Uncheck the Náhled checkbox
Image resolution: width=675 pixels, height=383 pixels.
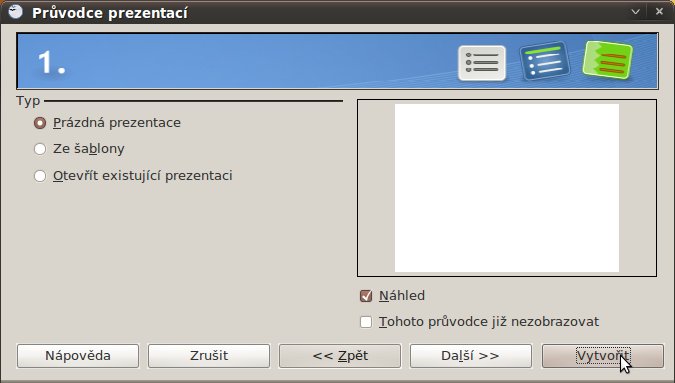coord(366,296)
